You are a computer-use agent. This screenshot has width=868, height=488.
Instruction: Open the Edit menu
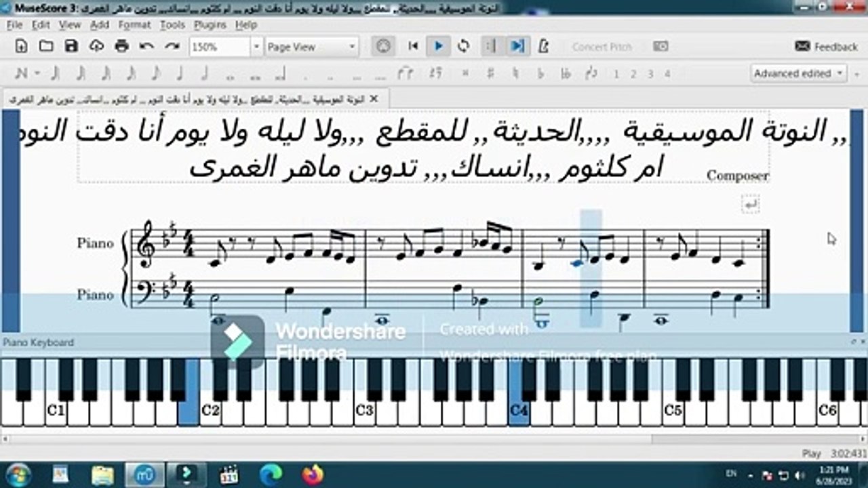pos(41,24)
